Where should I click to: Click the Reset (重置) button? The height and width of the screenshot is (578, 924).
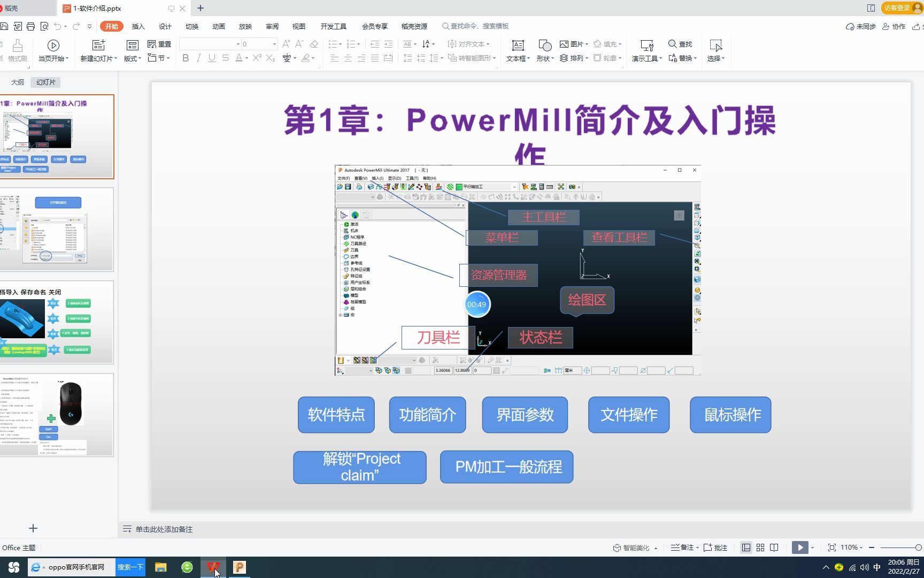pyautogui.click(x=159, y=44)
